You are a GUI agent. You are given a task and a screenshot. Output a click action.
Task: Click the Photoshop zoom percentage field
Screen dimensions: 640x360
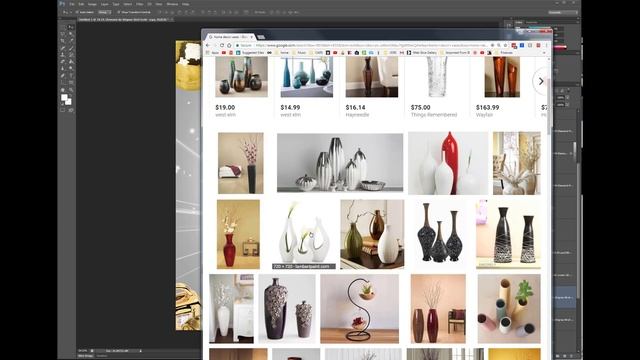(83, 351)
